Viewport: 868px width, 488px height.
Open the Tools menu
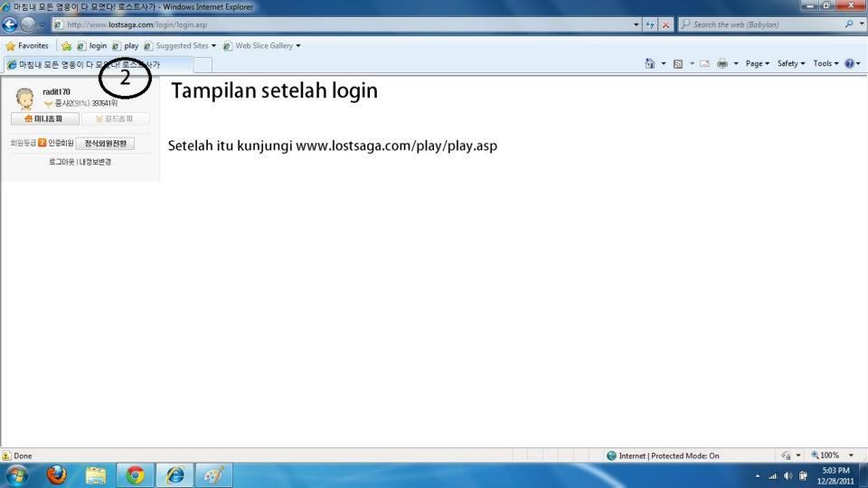pos(826,63)
